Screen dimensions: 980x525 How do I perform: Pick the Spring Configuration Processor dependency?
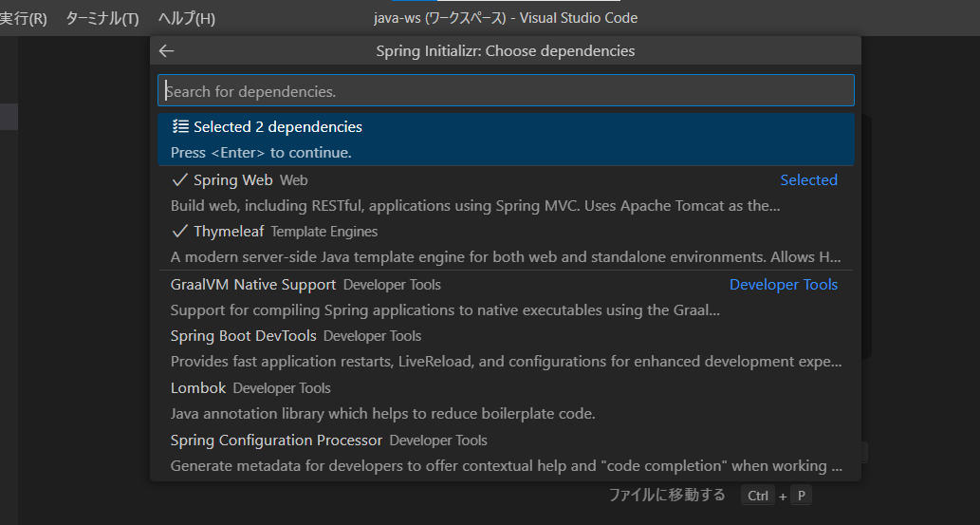click(276, 441)
